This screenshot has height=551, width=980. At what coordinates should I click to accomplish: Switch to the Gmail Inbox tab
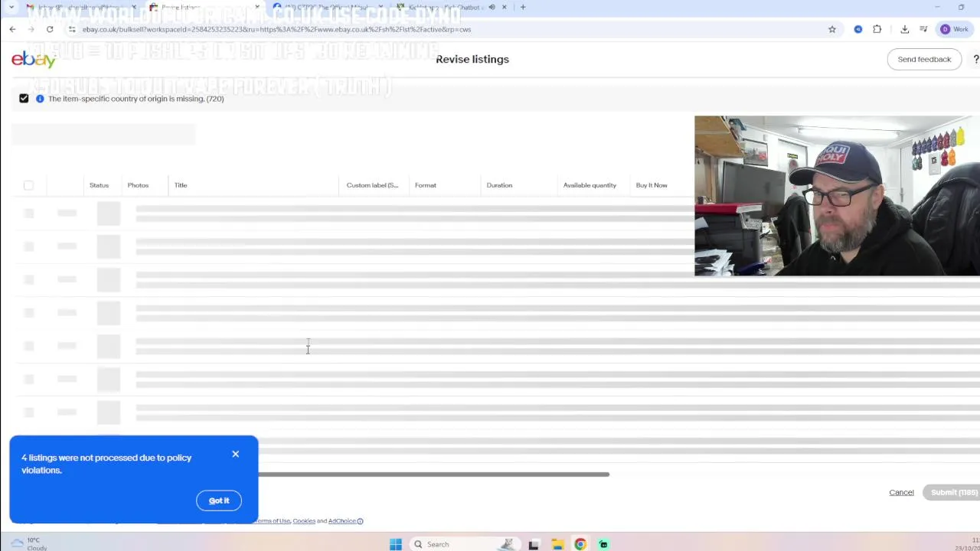coord(79,7)
